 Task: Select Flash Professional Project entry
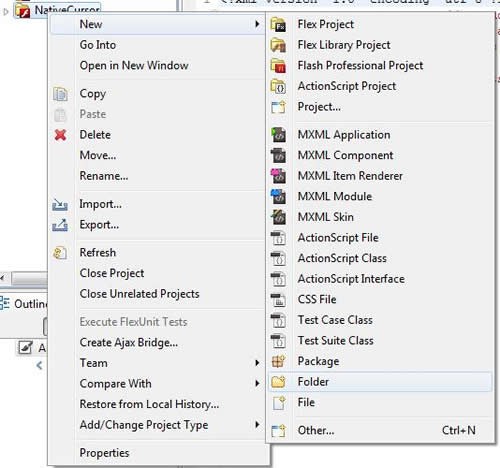pyautogui.click(x=360, y=66)
